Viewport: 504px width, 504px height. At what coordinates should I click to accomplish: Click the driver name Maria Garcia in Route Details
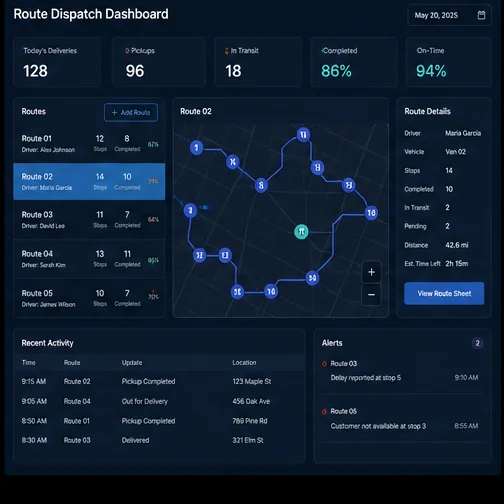pos(463,133)
